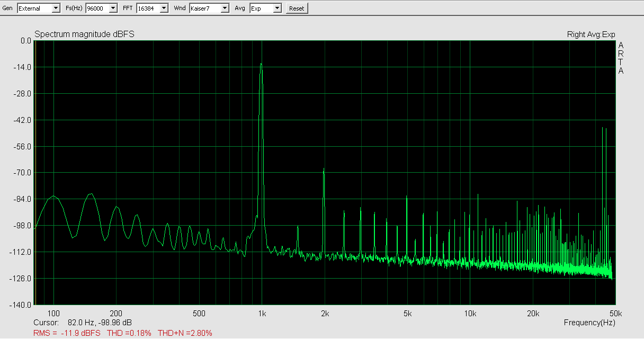Image resolution: width=644 pixels, height=339 pixels.
Task: Click the -70.0 magnitude axis label
Action: click(x=22, y=173)
